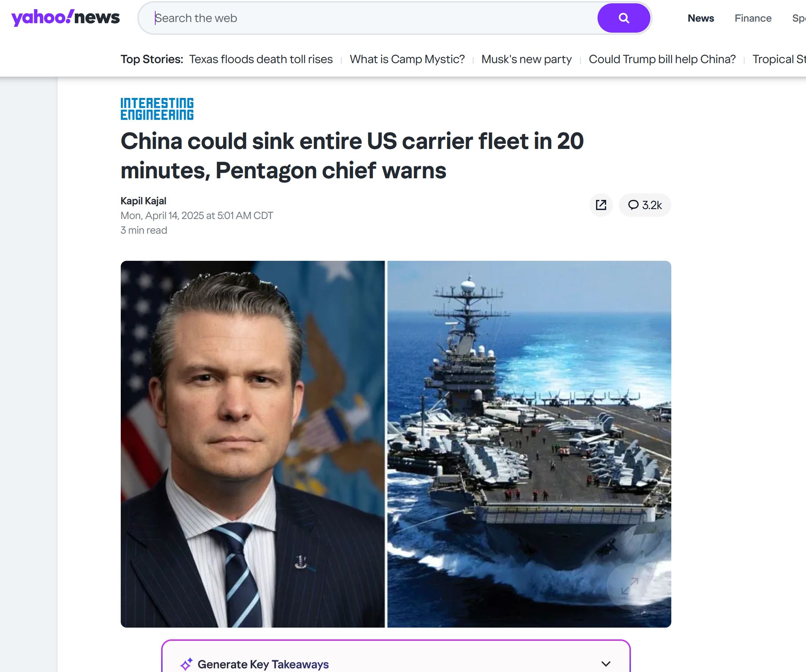Click author name Kapil Kajal

click(x=143, y=201)
